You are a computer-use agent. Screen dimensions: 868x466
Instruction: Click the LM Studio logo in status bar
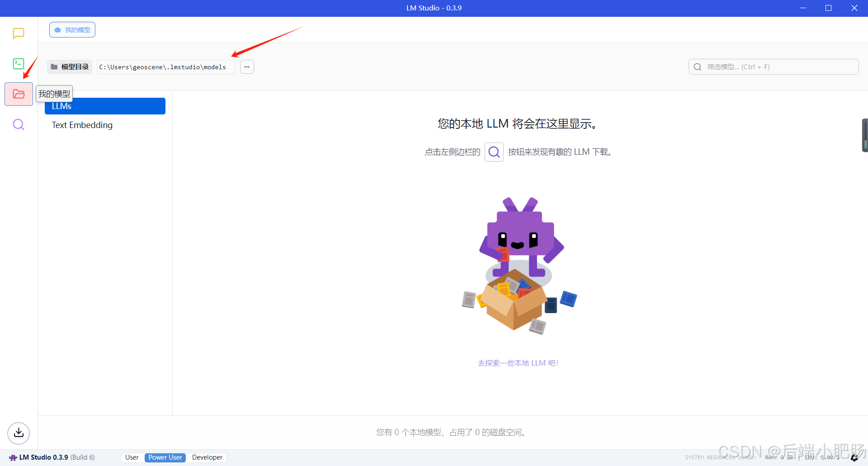coord(13,457)
